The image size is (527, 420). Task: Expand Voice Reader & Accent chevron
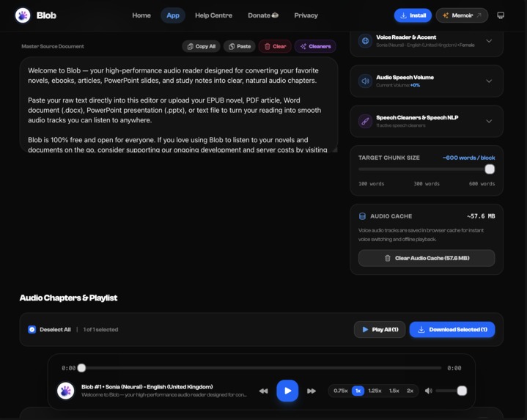(489, 41)
